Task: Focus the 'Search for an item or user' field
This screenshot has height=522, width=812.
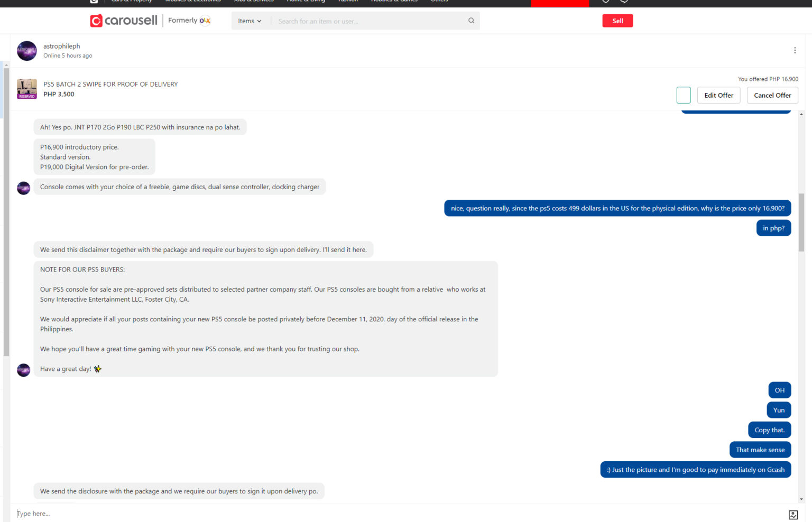Action: (x=368, y=21)
